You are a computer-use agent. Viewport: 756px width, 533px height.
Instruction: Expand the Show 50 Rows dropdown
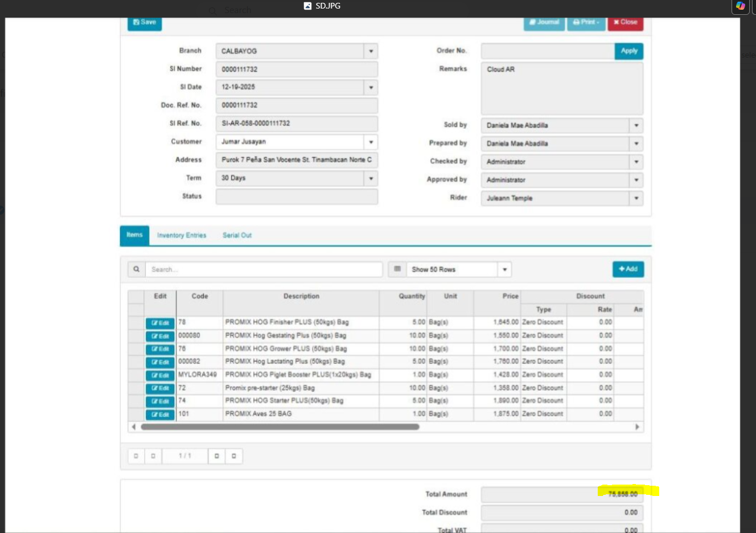[504, 269]
